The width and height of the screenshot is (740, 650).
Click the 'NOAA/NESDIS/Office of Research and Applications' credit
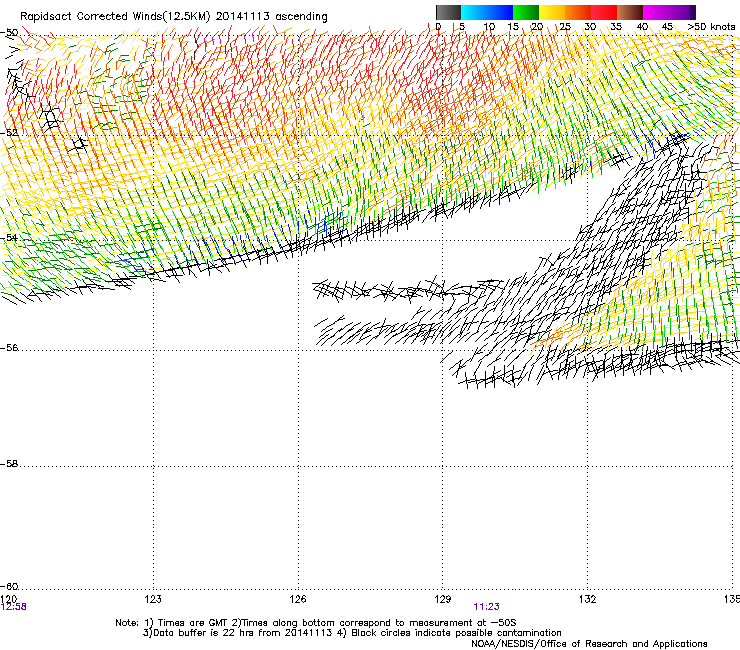coord(589,644)
